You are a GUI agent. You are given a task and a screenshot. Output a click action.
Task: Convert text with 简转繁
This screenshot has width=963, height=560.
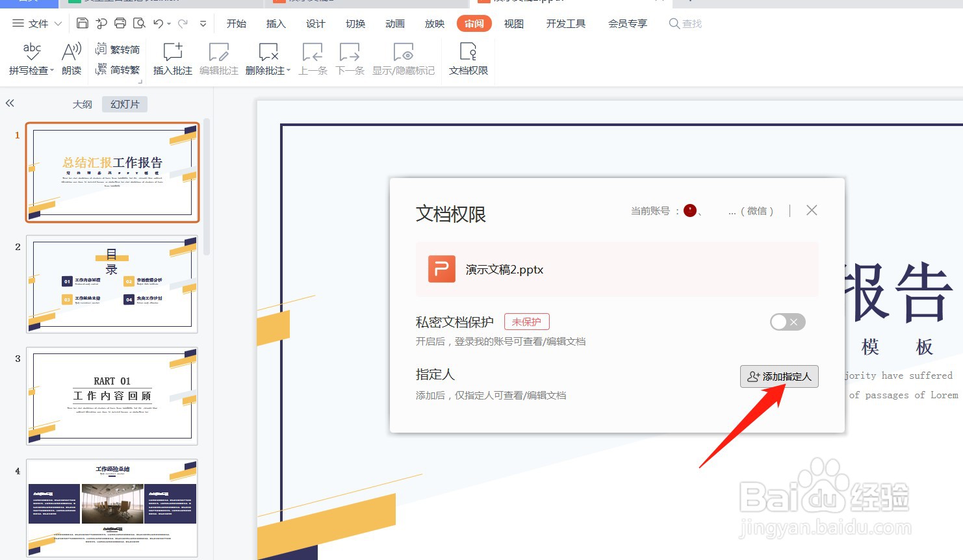[118, 70]
